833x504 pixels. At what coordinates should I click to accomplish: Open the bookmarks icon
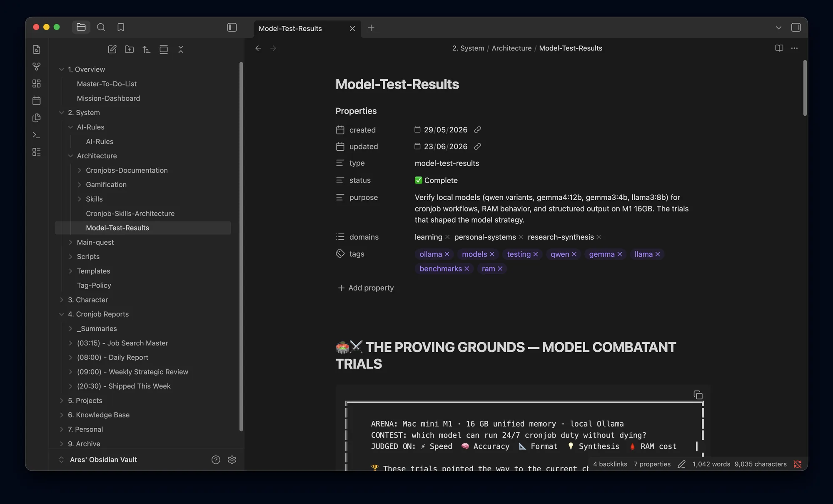(x=121, y=27)
